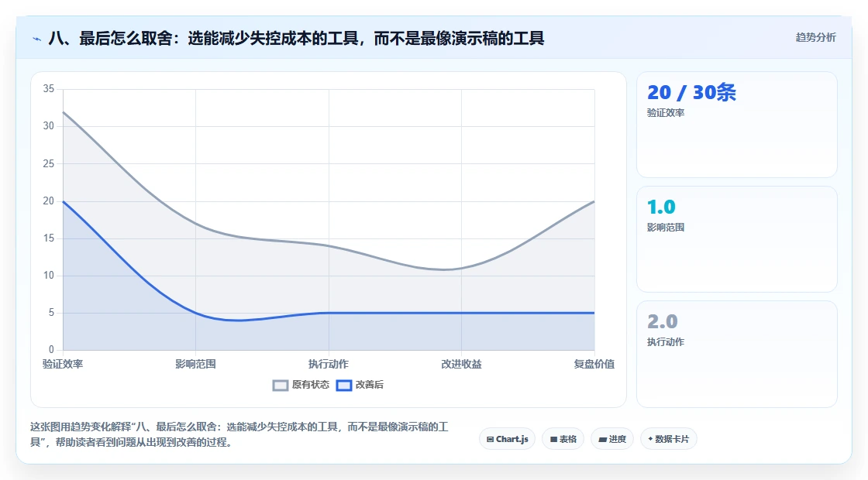Screen dimensions: 868x480
Task: Toggle the 原有状态 legend swatch
Action: [x=281, y=386]
